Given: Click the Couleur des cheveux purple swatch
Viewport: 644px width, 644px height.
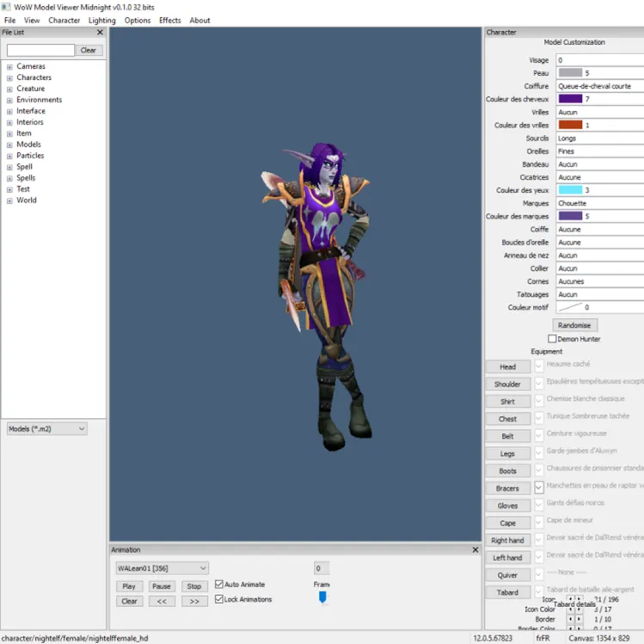Looking at the screenshot, I should (x=570, y=99).
